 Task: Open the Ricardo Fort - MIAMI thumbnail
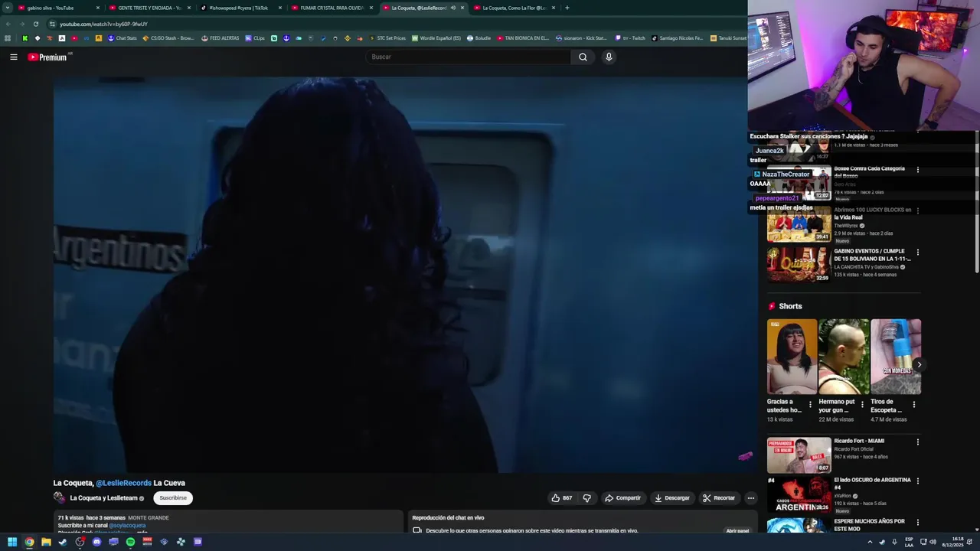click(x=799, y=455)
